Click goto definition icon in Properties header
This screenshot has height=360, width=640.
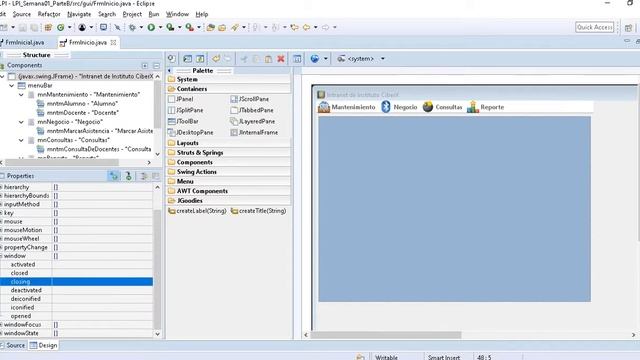click(x=128, y=176)
